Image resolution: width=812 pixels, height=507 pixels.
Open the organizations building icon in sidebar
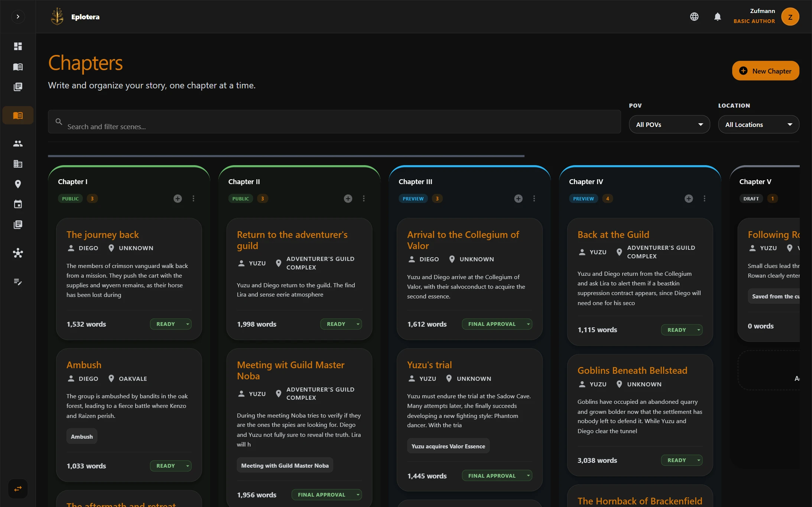click(x=18, y=164)
